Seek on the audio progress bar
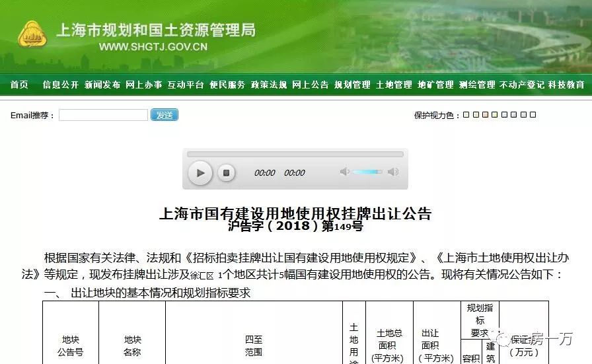The height and width of the screenshot is (364, 592). click(295, 154)
